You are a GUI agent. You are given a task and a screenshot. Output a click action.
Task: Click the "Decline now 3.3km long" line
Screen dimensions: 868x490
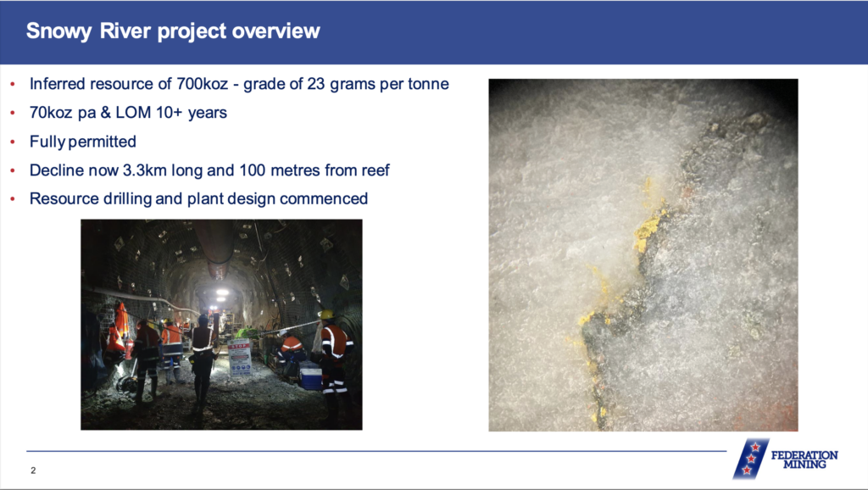click(x=209, y=170)
